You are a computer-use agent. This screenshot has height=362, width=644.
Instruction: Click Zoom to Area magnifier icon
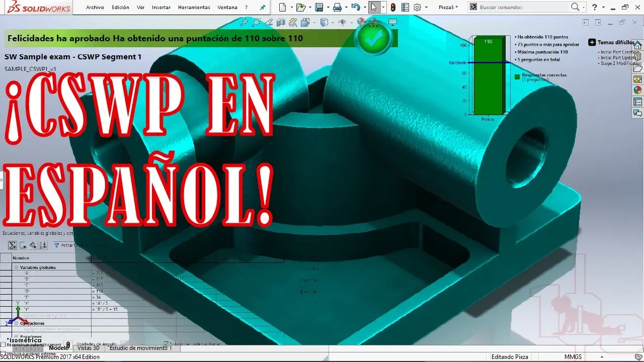click(x=257, y=22)
